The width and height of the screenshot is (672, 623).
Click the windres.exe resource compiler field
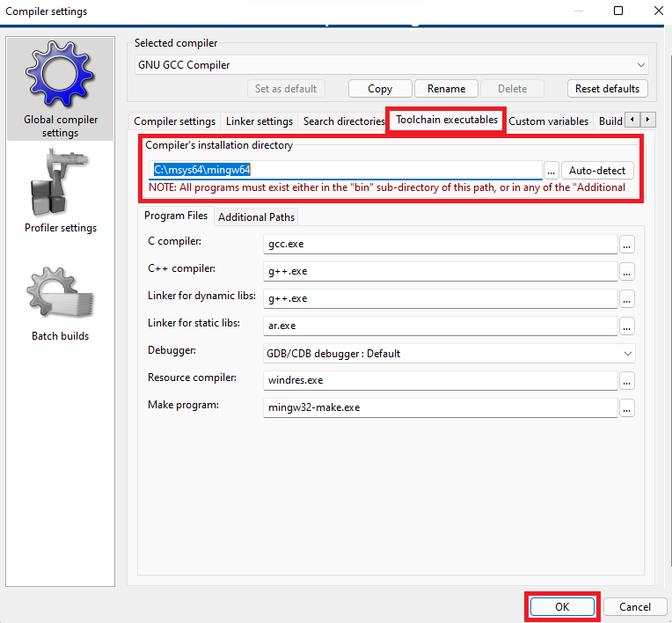click(440, 380)
